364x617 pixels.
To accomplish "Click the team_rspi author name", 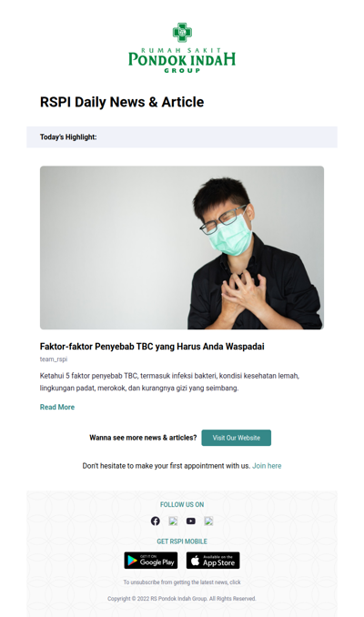I will [54, 359].
